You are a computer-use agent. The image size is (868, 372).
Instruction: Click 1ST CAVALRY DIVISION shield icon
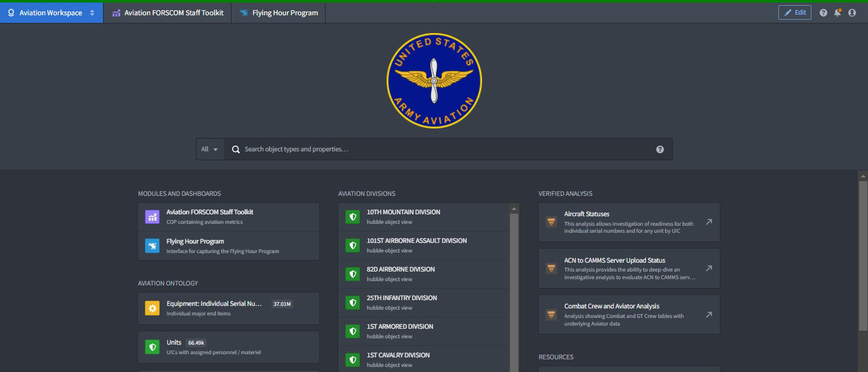tap(352, 360)
